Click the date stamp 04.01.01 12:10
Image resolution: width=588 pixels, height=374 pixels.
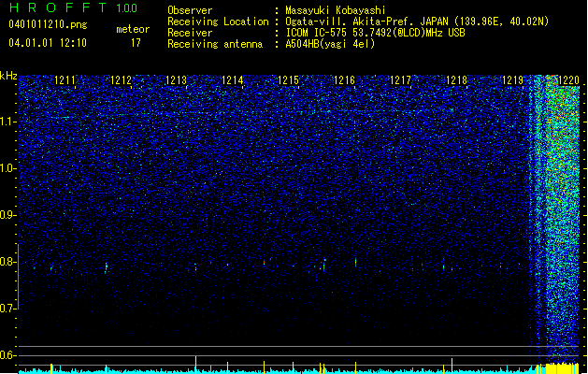point(48,43)
